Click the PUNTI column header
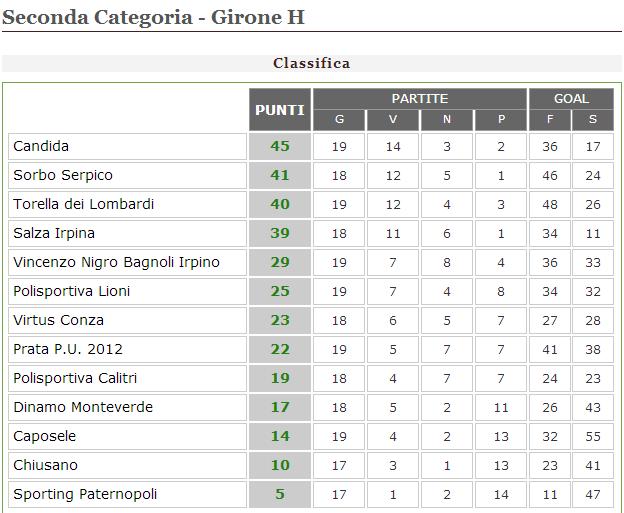This screenshot has width=624, height=513. click(x=280, y=110)
